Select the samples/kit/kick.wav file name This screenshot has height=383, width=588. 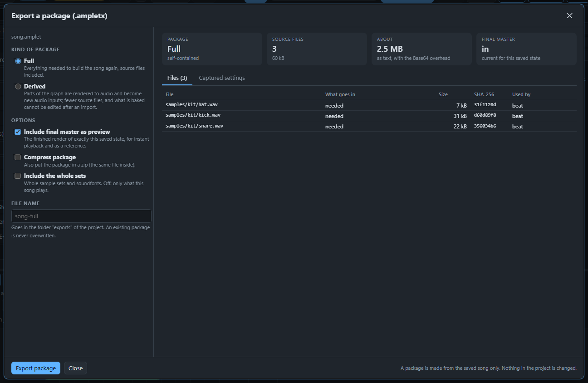click(193, 115)
